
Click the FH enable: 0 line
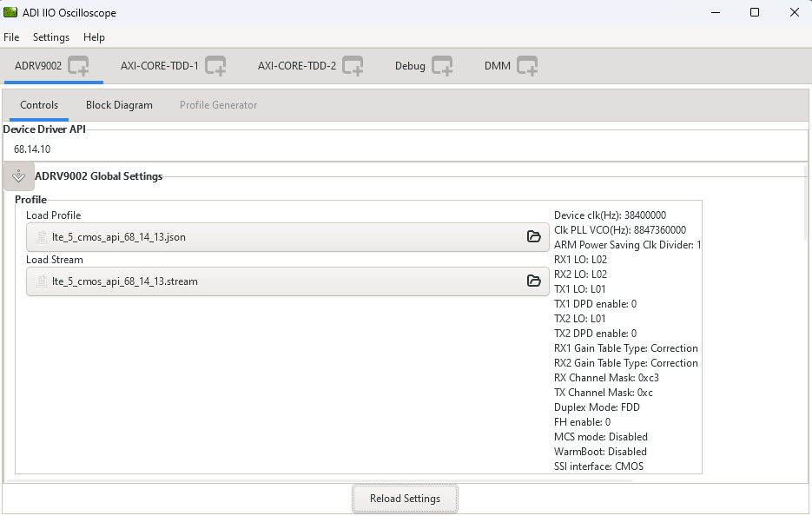582,421
